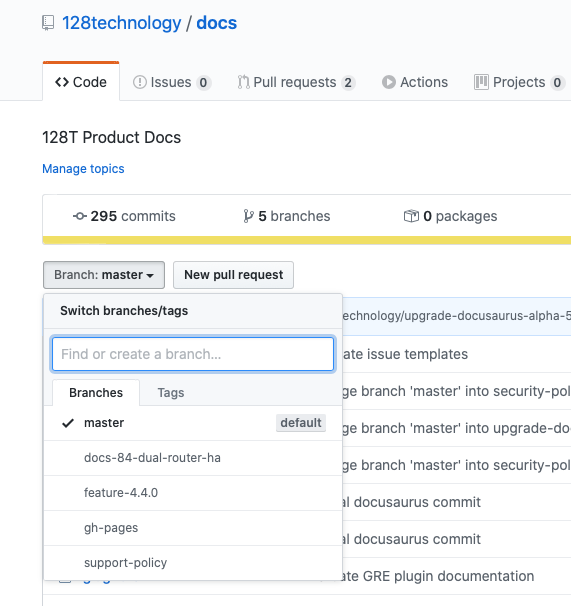571x606 pixels.
Task: Click the repository book icon
Action: coord(48,23)
